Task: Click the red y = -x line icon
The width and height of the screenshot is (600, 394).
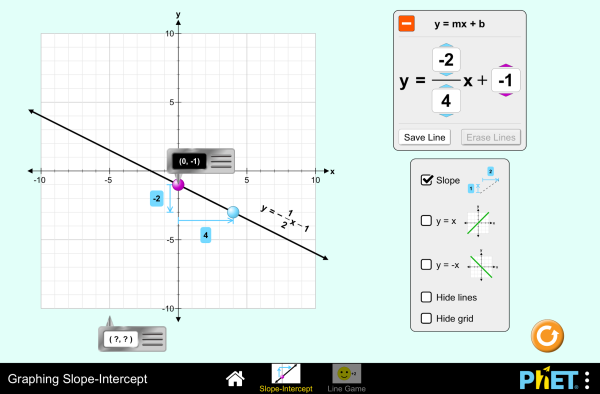Action: [481, 265]
